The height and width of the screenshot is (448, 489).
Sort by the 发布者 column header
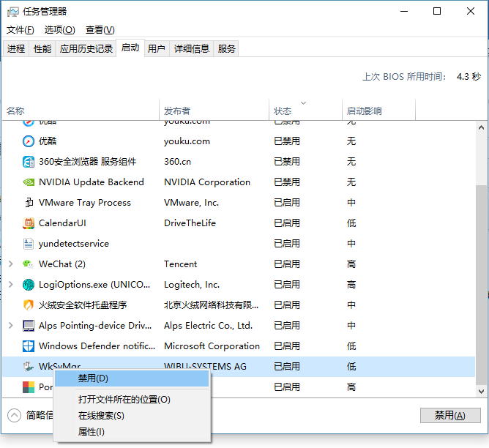point(214,111)
